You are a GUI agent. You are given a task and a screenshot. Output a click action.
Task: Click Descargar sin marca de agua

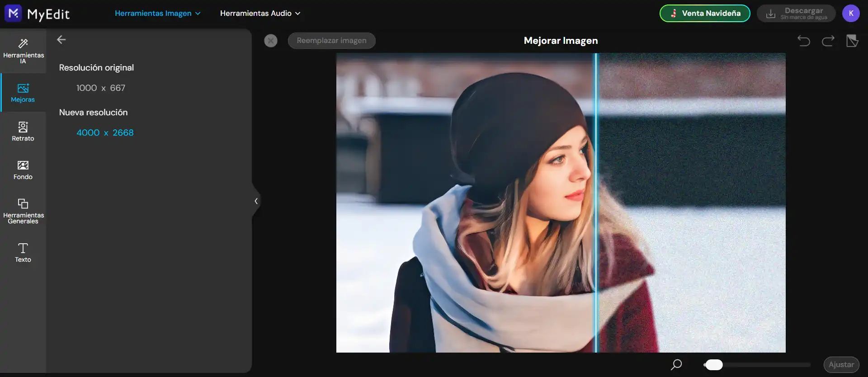point(796,14)
